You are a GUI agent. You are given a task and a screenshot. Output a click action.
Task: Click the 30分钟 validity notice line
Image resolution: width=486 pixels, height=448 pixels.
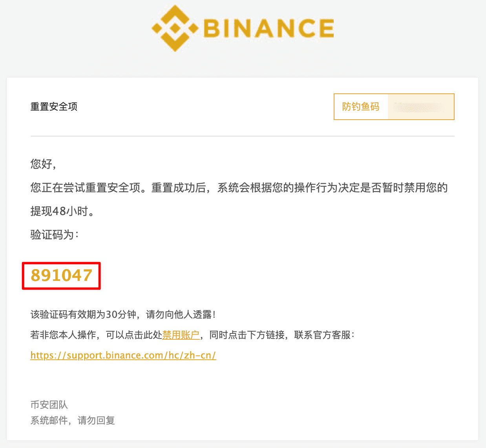tap(123, 315)
